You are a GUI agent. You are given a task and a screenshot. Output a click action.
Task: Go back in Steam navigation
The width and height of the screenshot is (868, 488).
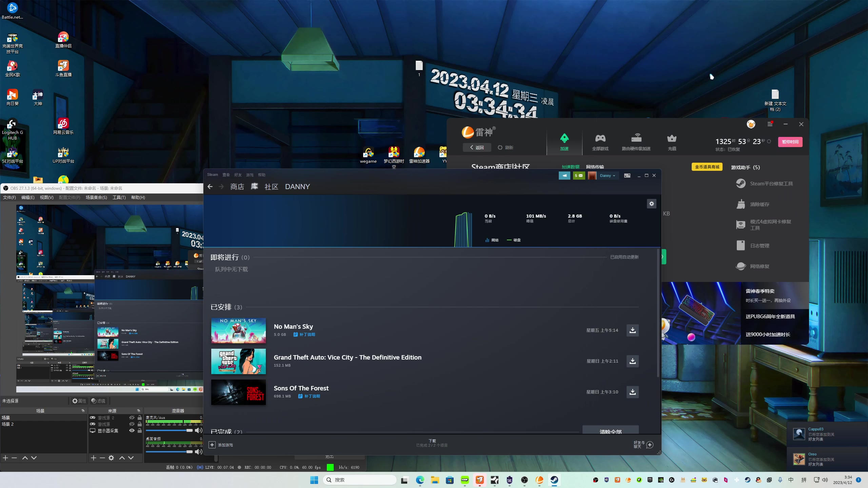click(210, 187)
